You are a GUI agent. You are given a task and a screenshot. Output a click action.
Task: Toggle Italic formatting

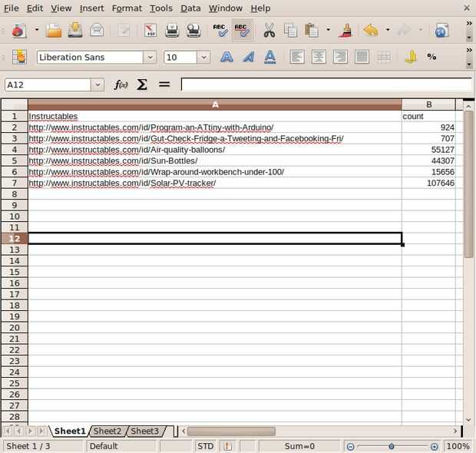[x=248, y=57]
